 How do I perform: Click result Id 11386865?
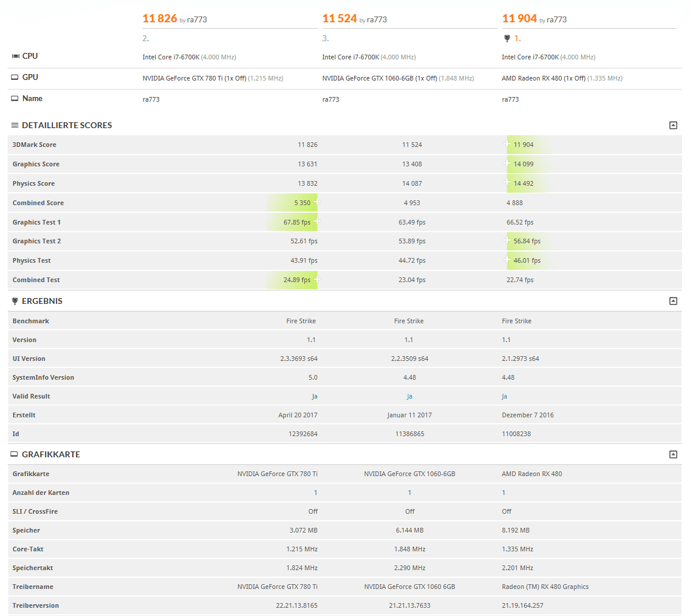pyautogui.click(x=409, y=434)
